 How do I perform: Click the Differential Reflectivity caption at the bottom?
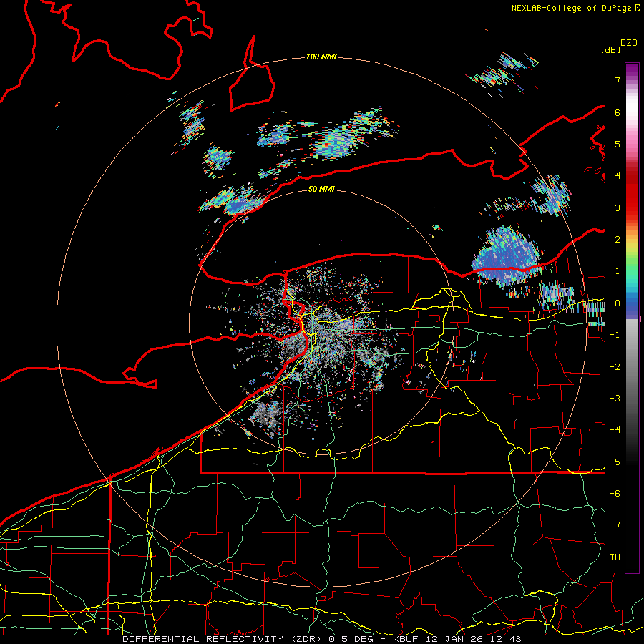click(x=321, y=639)
